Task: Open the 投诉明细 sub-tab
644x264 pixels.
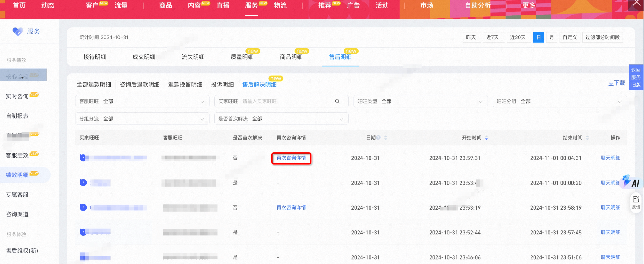Action: (x=222, y=84)
